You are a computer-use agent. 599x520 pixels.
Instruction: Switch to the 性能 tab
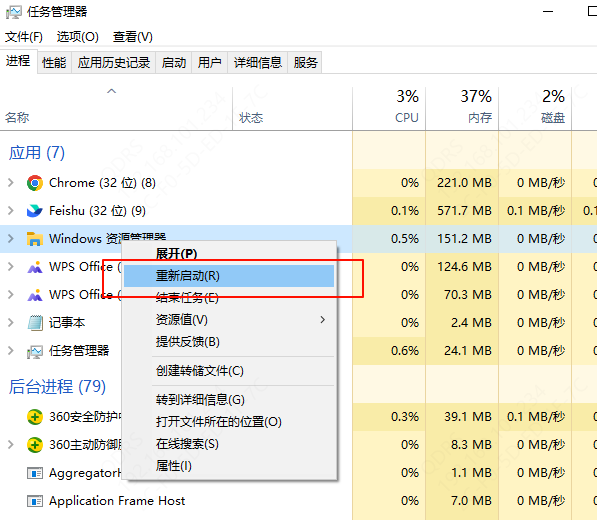tap(54, 62)
